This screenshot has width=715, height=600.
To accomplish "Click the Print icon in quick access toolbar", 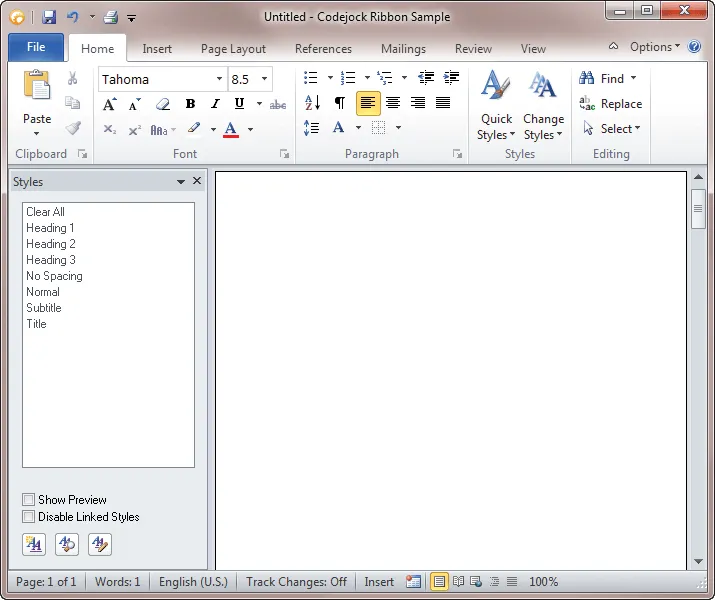I will pyautogui.click(x=111, y=17).
